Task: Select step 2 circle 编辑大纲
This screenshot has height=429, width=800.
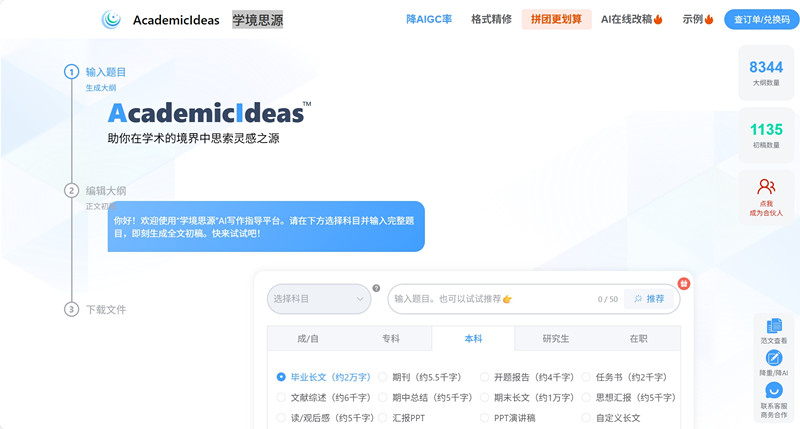Action: click(x=71, y=191)
